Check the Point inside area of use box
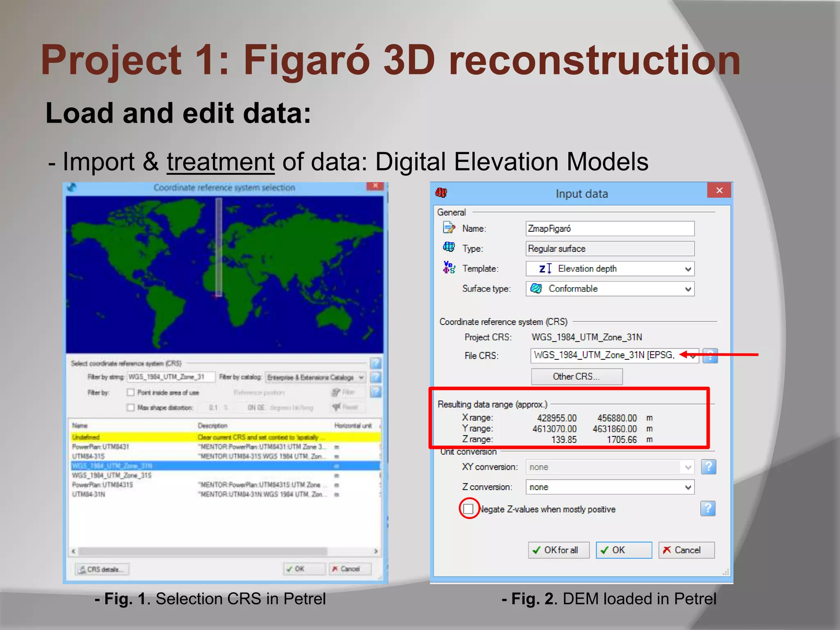 point(130,393)
